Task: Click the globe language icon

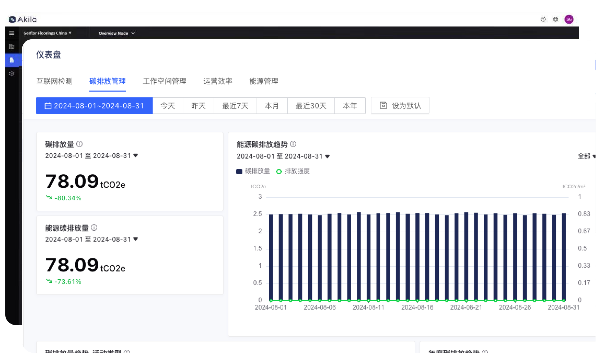Action: [555, 19]
